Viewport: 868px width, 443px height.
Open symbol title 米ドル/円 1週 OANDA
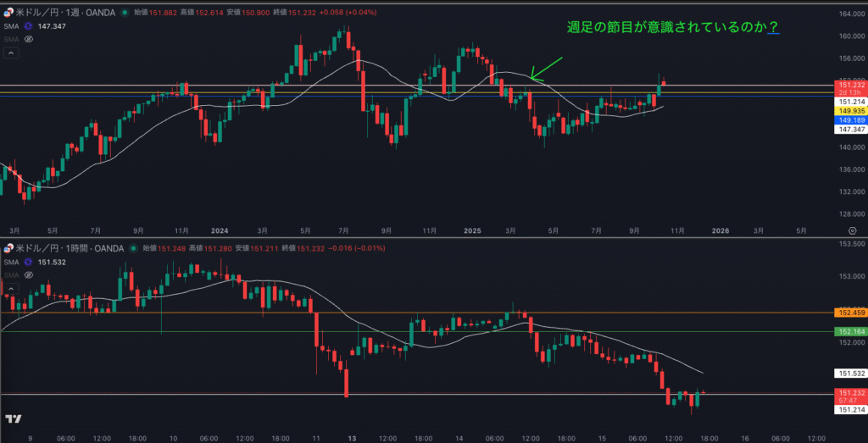64,14
